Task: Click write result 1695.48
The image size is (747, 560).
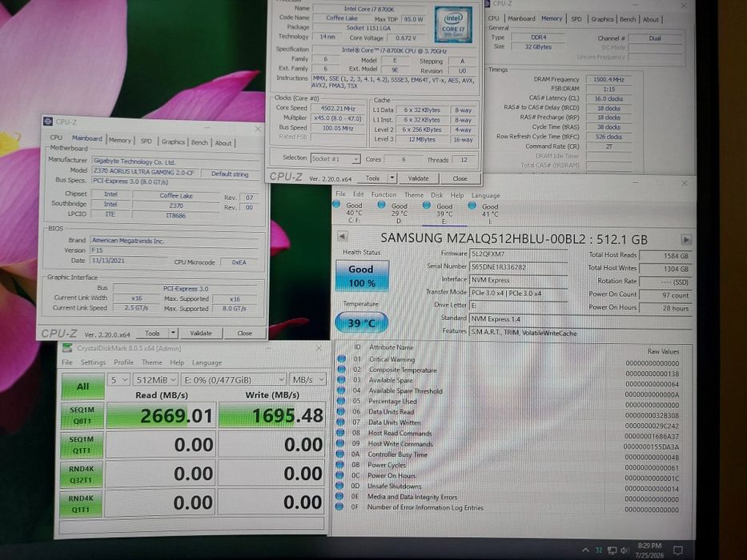Action: [x=272, y=416]
